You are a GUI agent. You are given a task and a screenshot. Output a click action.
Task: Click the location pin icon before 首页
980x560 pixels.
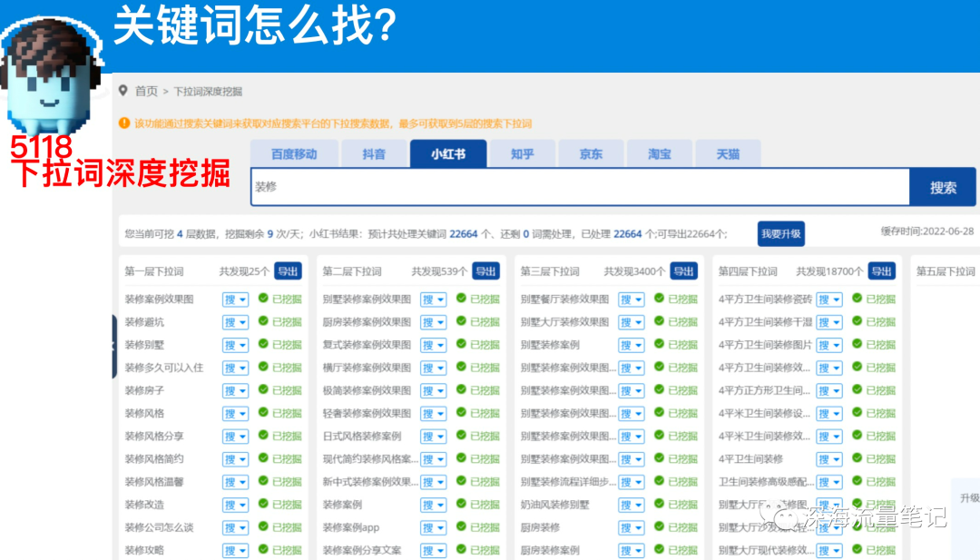pos(123,91)
